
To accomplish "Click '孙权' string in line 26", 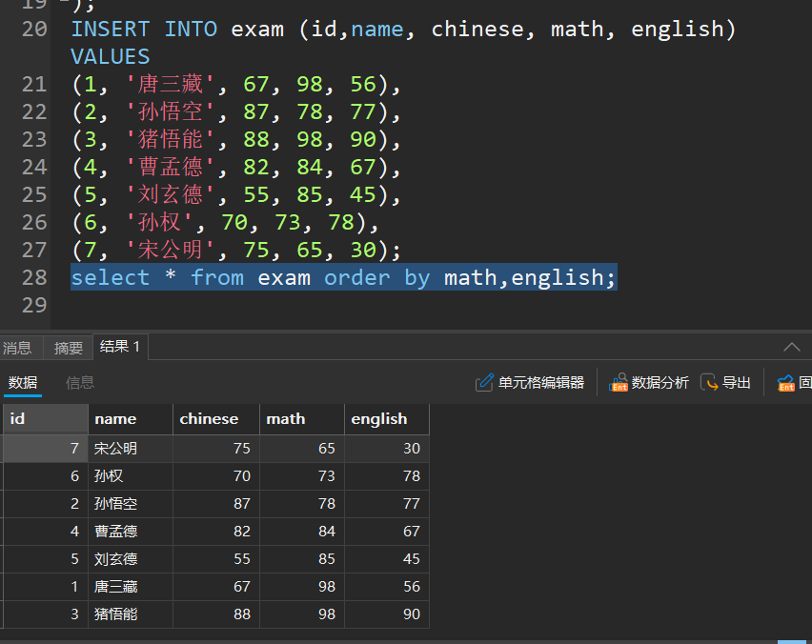I will click(x=159, y=223).
